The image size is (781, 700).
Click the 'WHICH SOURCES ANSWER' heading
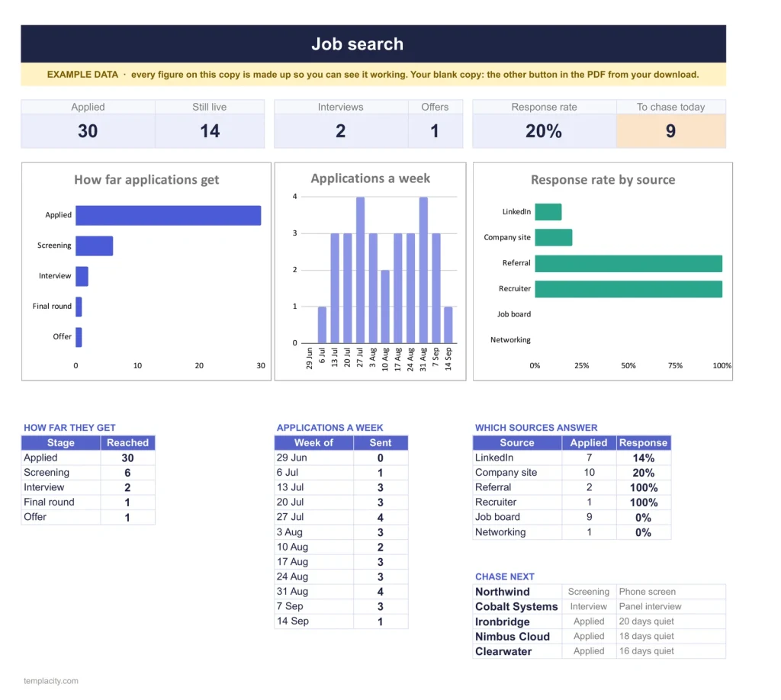tap(536, 428)
